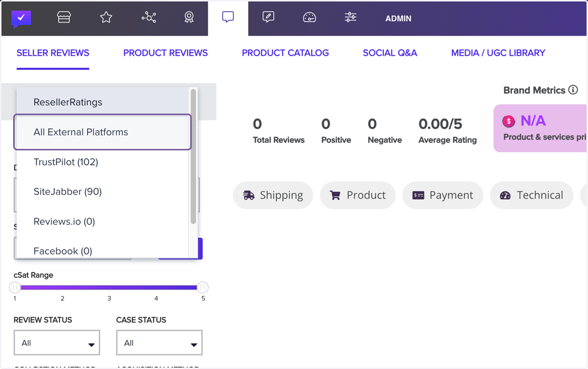Image resolution: width=588 pixels, height=369 pixels.
Task: Click the platform dropdown list scrollbar
Action: click(x=194, y=157)
